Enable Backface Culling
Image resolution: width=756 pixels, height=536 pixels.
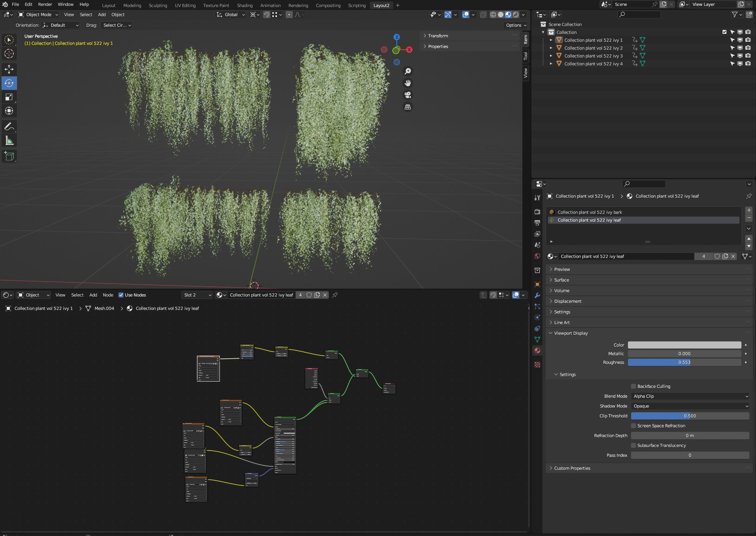[x=633, y=386]
